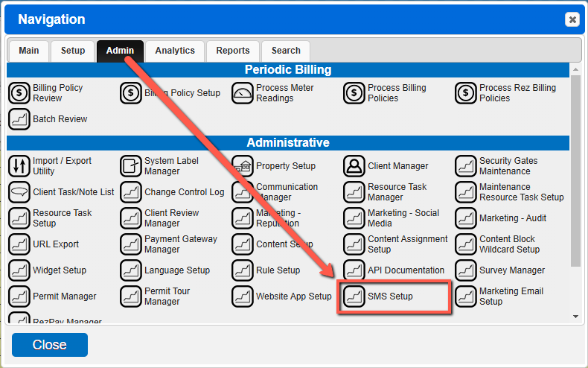This screenshot has height=368, width=588.
Task: Open Language Setup icon
Action: coord(131,270)
